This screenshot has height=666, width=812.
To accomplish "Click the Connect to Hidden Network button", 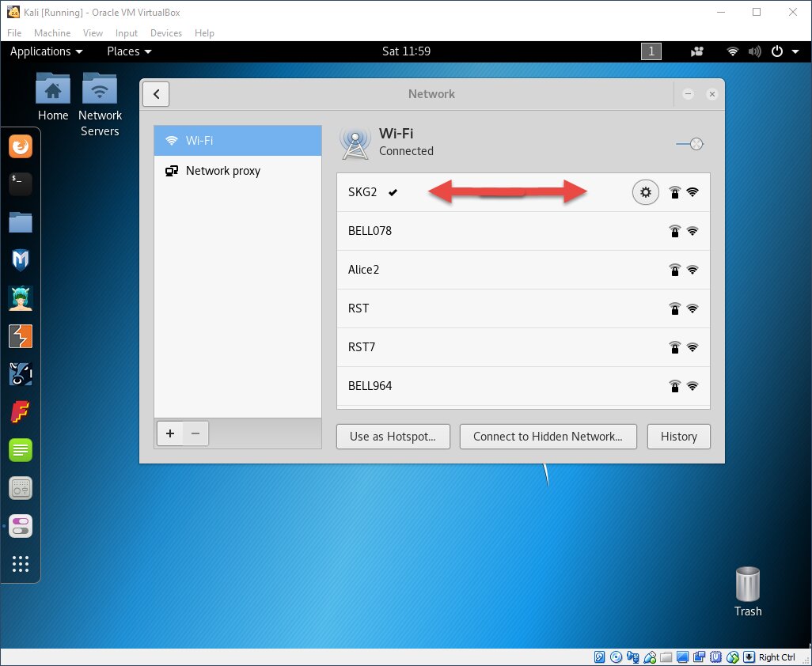I will [548, 436].
